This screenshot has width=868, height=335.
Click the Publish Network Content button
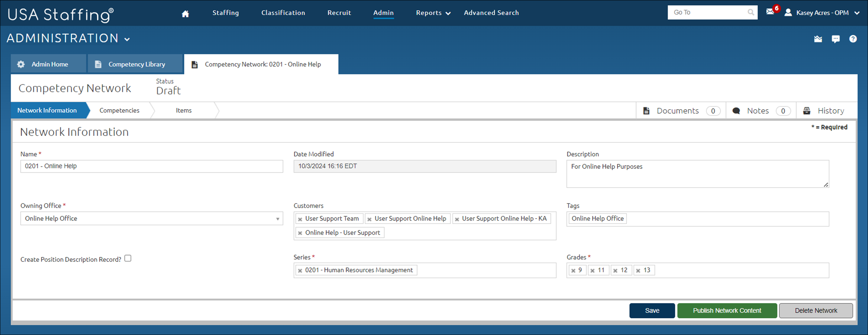click(x=727, y=310)
